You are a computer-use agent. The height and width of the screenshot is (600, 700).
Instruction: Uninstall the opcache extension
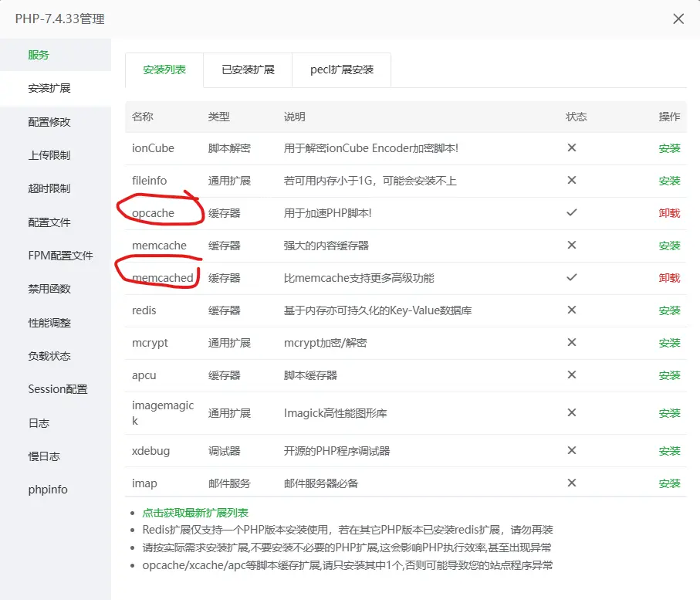click(667, 213)
